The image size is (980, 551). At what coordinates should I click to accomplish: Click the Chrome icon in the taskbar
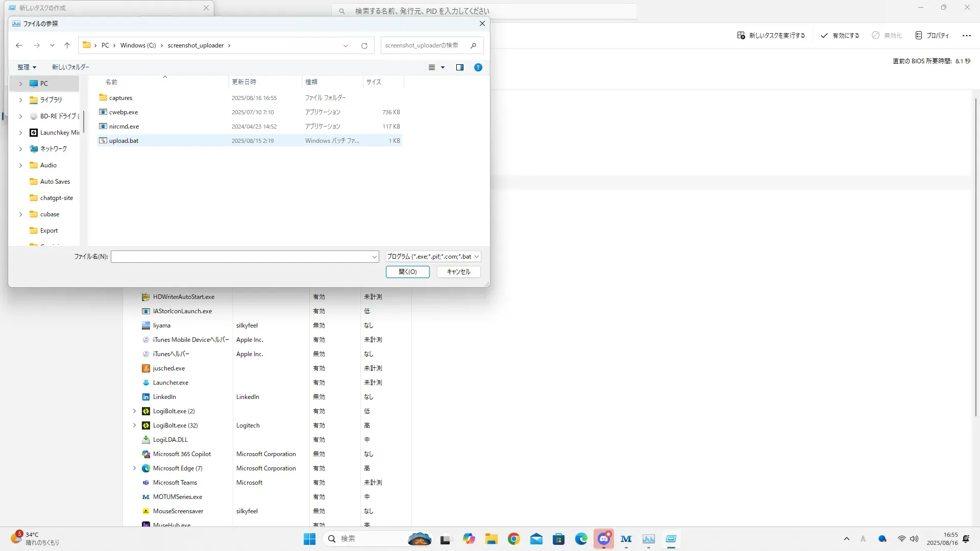513,539
